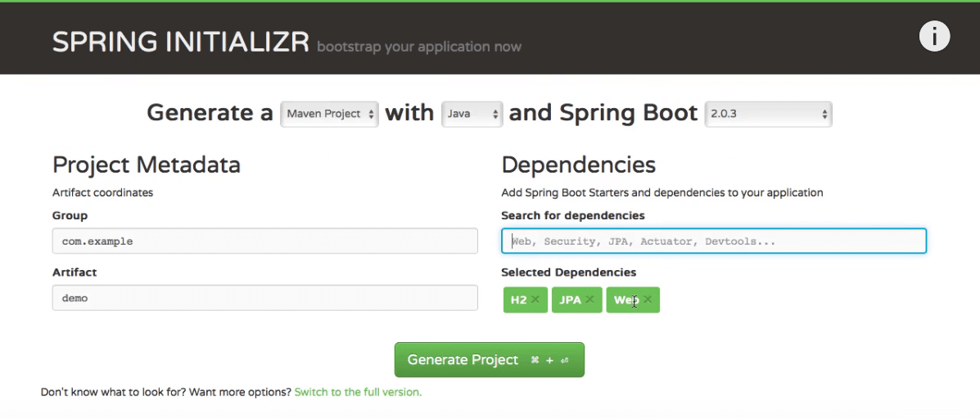The width and height of the screenshot is (980, 419).
Task: Click the Project Metadata heading
Action: pyautogui.click(x=147, y=164)
